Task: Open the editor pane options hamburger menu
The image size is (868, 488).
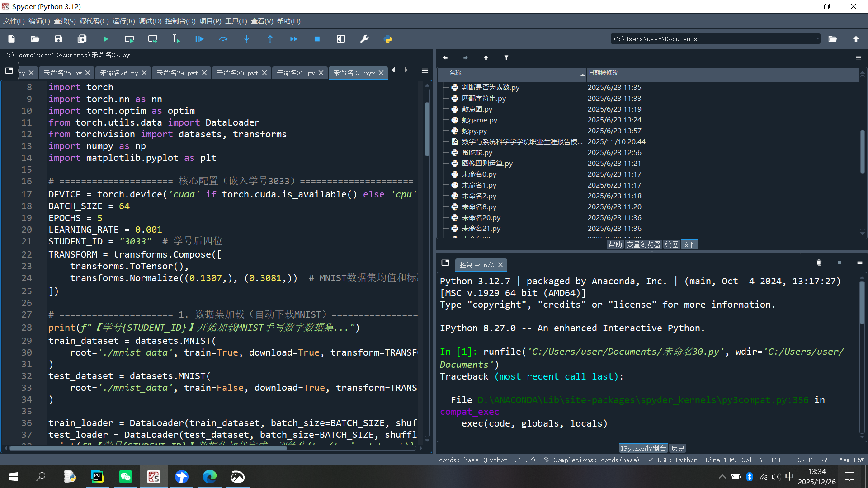Action: click(425, 71)
